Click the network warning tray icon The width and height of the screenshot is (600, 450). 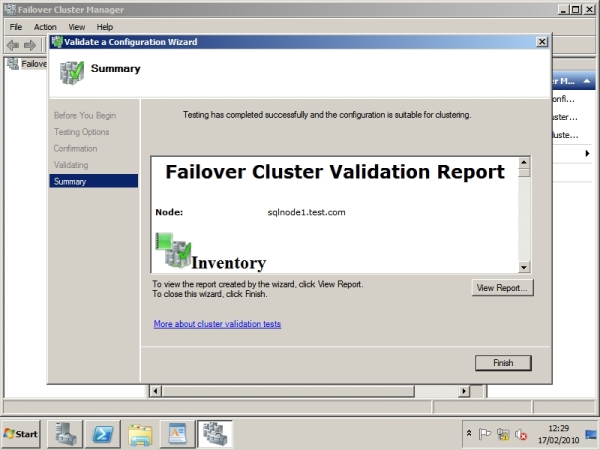(x=503, y=434)
